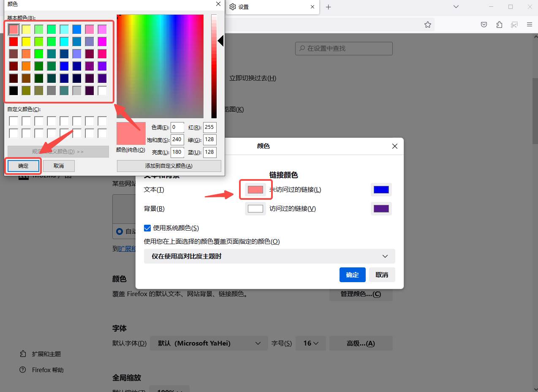Pick the white basic color swatch
Screen dimensions: 538x392
click(102, 90)
